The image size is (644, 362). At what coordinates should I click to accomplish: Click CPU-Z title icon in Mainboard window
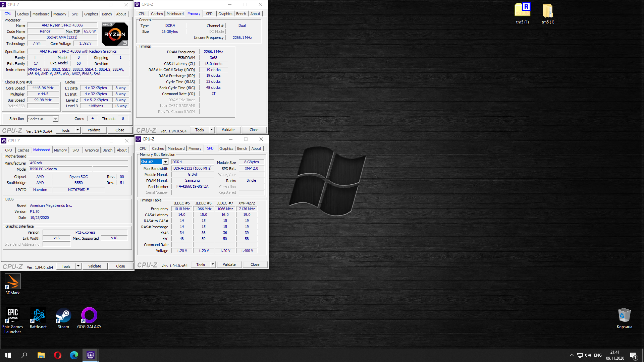(4, 141)
